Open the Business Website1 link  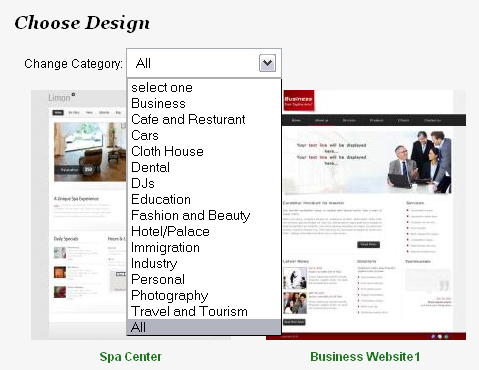tap(365, 357)
